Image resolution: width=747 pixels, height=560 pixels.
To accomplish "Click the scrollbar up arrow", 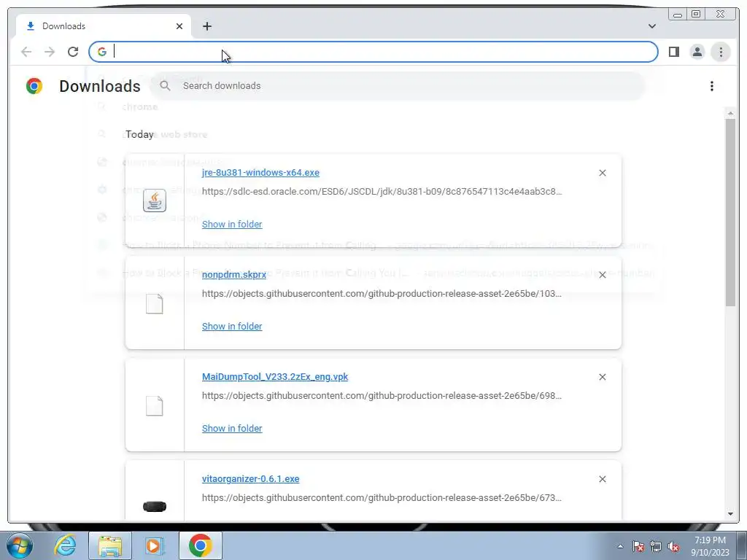I will tap(730, 113).
